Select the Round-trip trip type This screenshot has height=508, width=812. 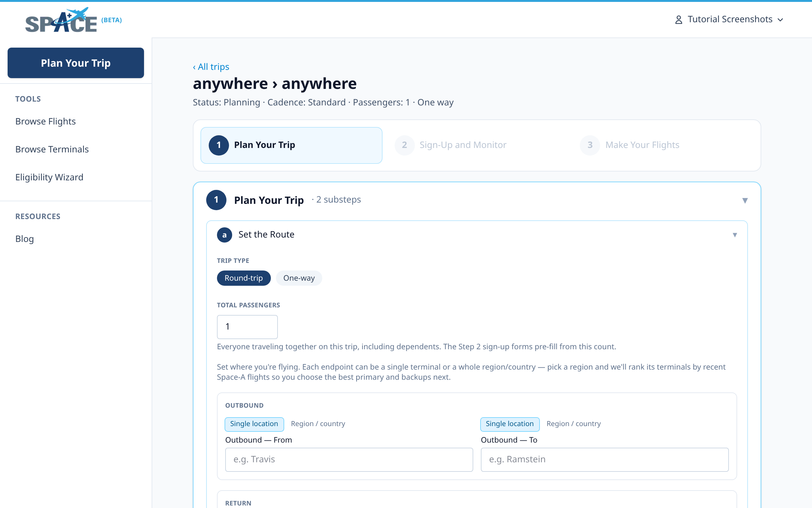(244, 278)
